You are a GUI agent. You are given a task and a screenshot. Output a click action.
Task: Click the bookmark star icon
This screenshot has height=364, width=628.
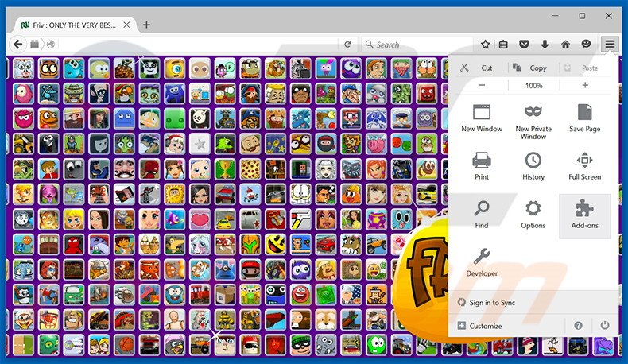click(x=485, y=45)
